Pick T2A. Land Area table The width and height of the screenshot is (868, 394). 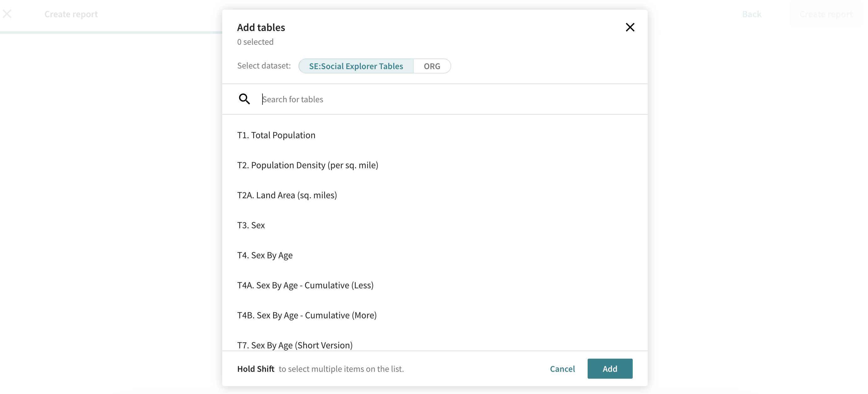tap(287, 195)
